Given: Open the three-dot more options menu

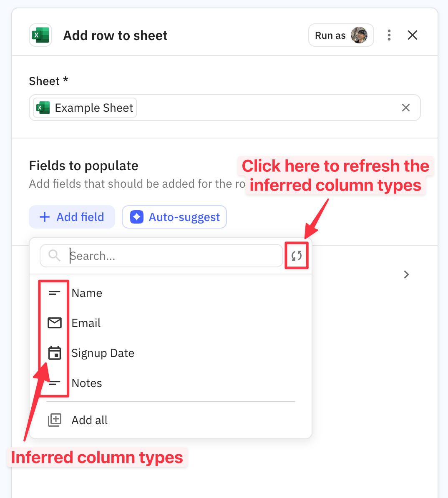Looking at the screenshot, I should 389,35.
